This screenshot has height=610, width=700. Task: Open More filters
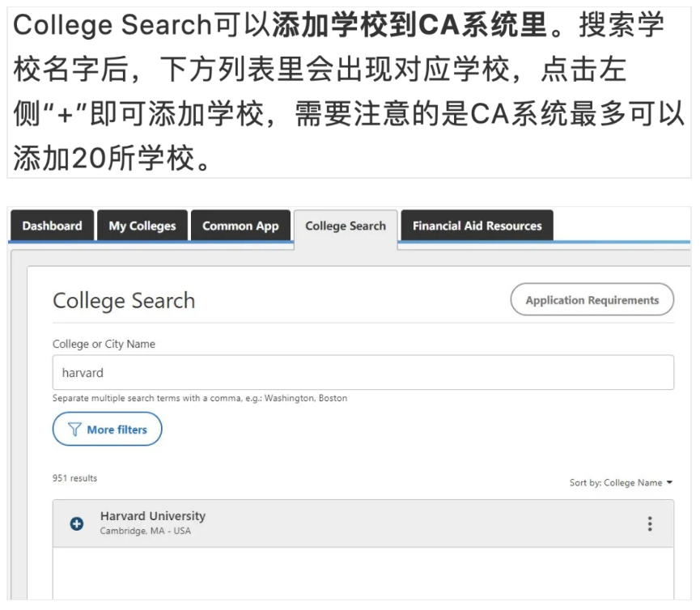click(107, 430)
